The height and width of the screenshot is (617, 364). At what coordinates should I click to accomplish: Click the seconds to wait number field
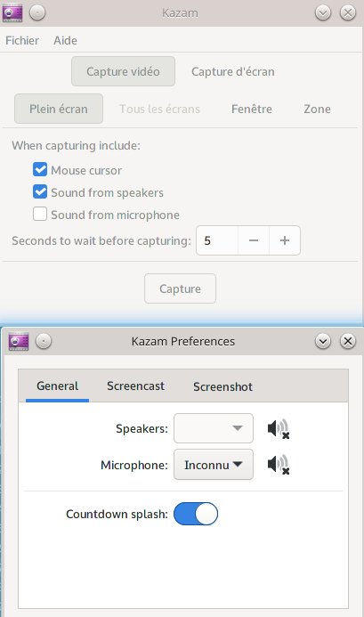tap(217, 240)
